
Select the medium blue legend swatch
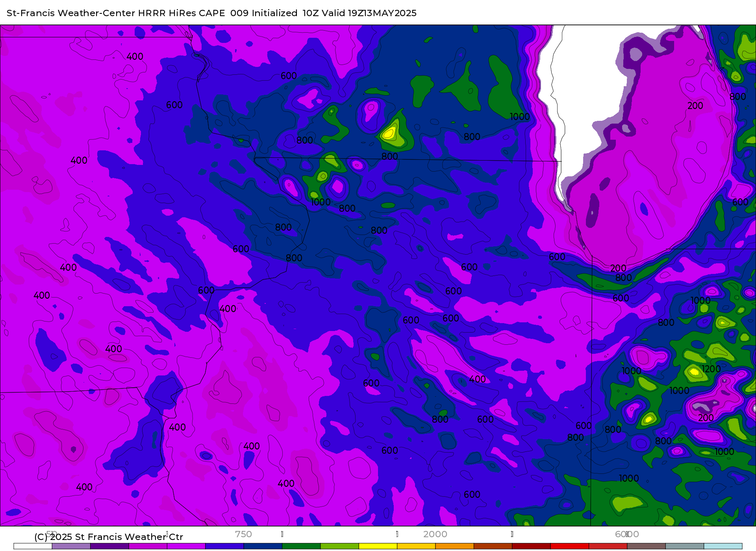[224, 546]
